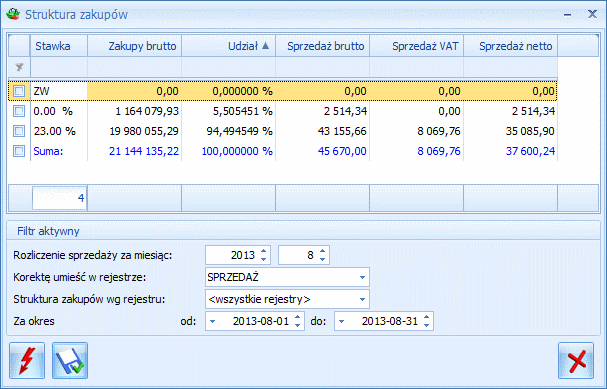Select the '23.00 %' rate cell

[x=59, y=131]
